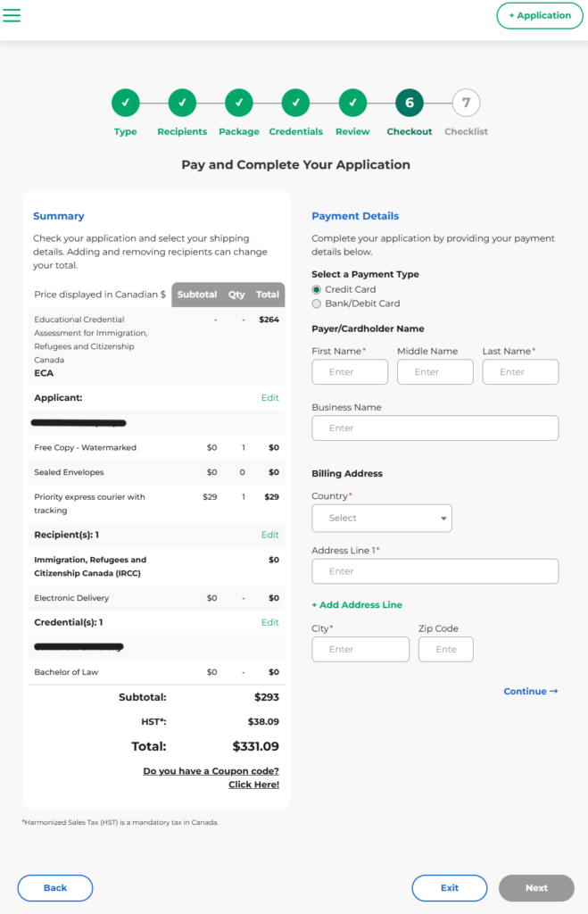Click the step 7 Checklist circle
Screen dimensions: 588x914
(x=466, y=104)
